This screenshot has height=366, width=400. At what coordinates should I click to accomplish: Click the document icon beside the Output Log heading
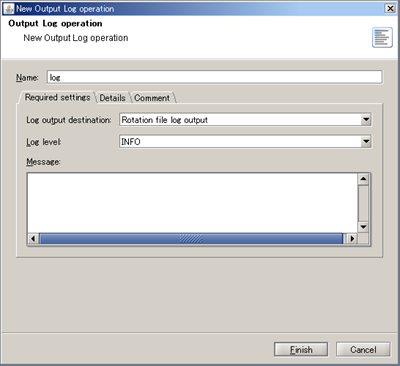tap(382, 38)
